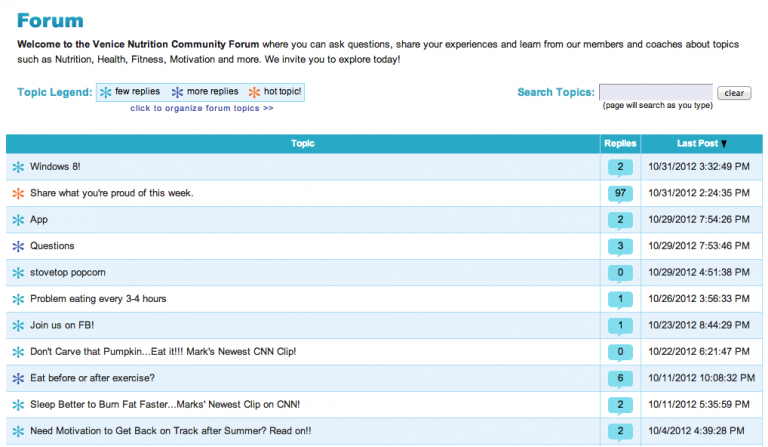Click the asterisk icon beside Windows 8! topic

pyautogui.click(x=17, y=167)
